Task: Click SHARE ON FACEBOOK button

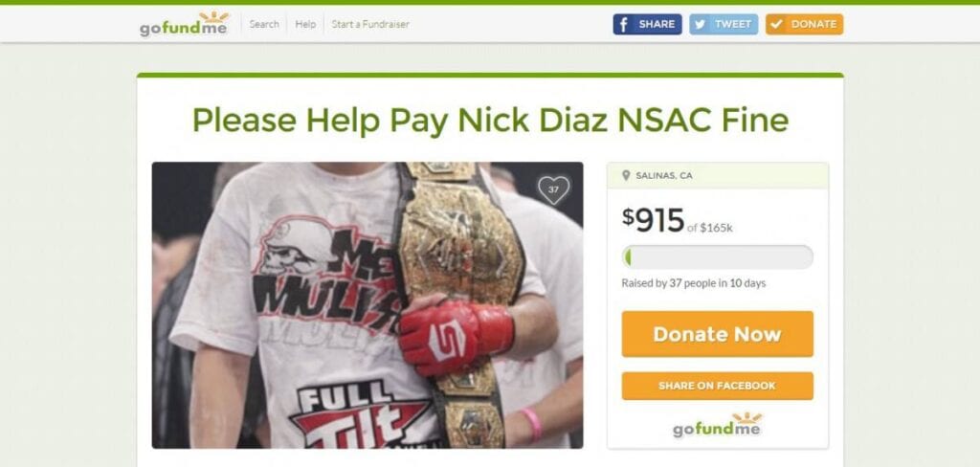Action: pos(718,386)
